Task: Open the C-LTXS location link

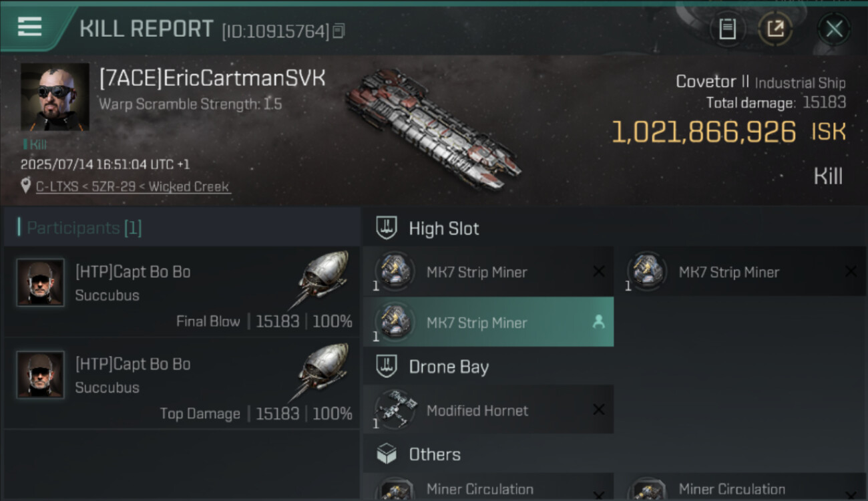Action: click(x=132, y=186)
